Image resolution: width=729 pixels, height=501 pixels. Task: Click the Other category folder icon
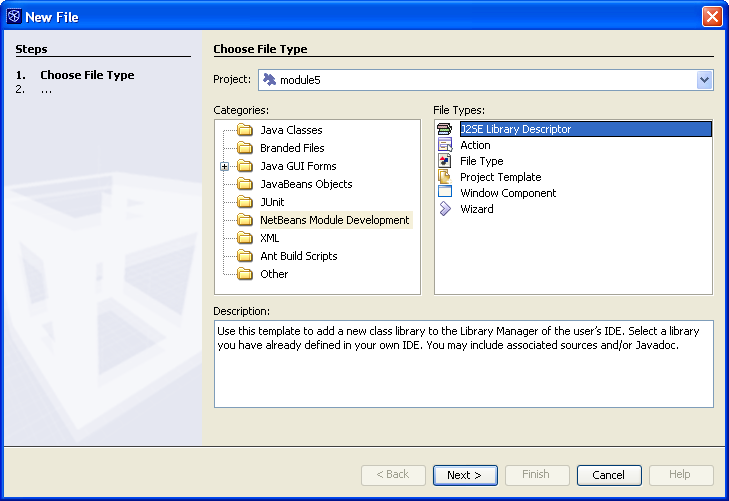click(245, 274)
